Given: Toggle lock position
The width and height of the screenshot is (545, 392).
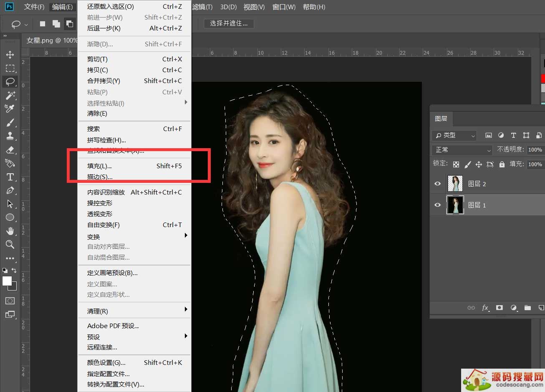Looking at the screenshot, I should point(479,164).
